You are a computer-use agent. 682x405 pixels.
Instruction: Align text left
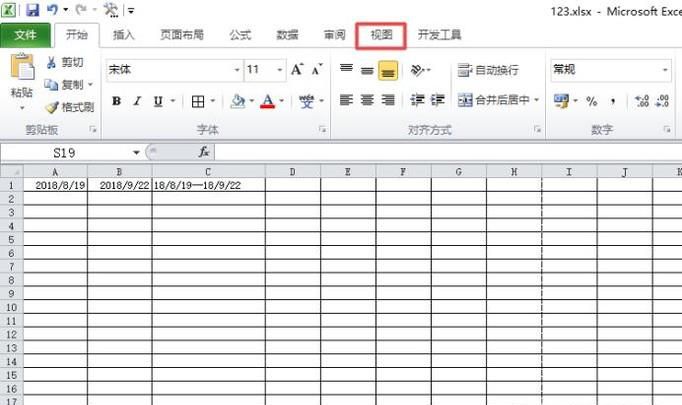pyautogui.click(x=346, y=100)
